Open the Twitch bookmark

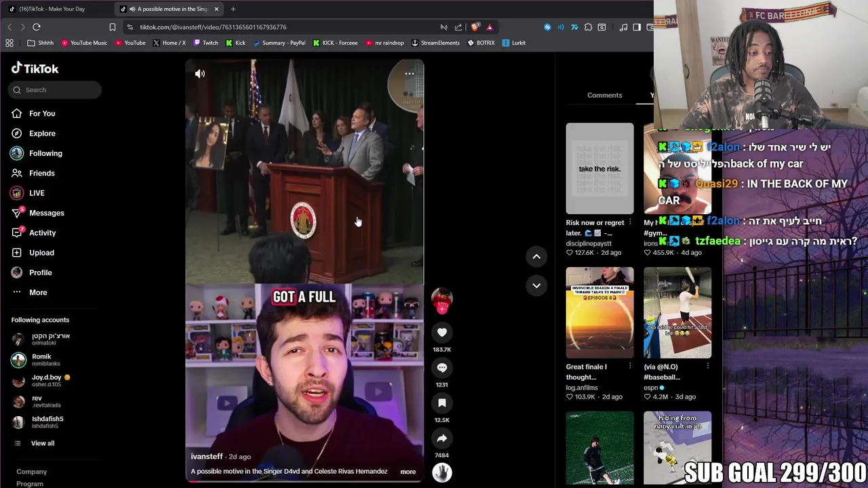coord(206,43)
